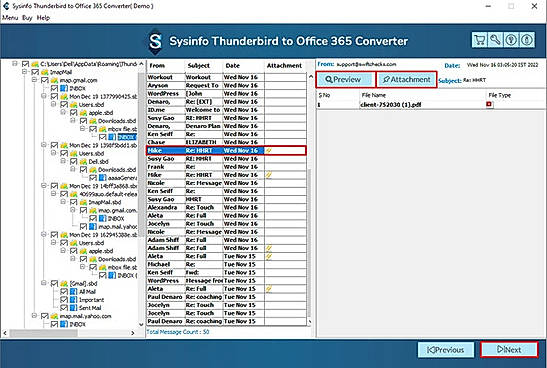The image size is (547, 368).
Task: Collapse the Del.sbd tree node
Action: click(x=63, y=161)
